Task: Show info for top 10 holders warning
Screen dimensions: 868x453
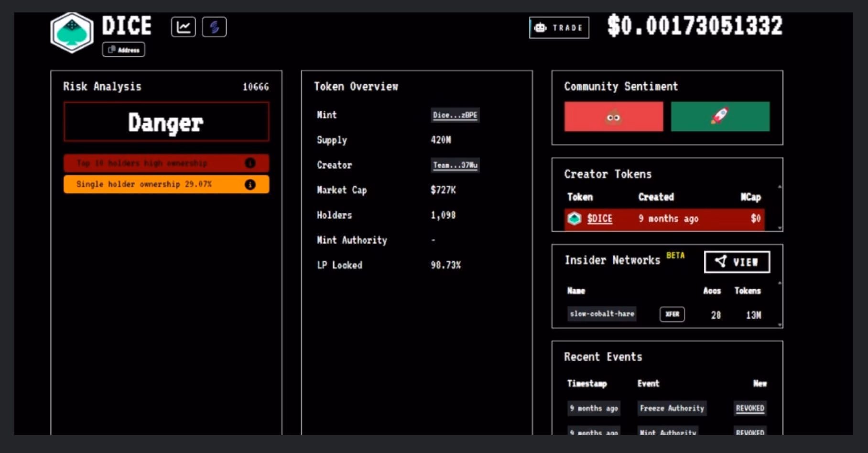Action: (x=250, y=163)
